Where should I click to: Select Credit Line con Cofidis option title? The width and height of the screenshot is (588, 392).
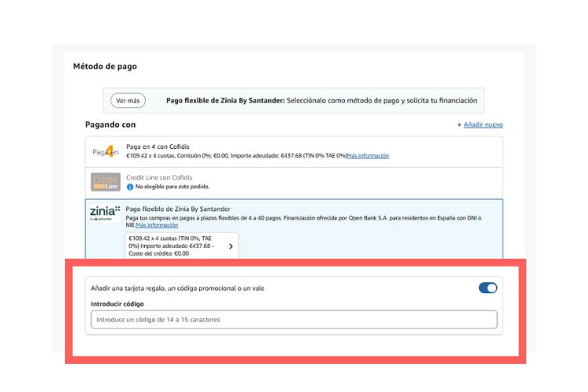(x=159, y=178)
